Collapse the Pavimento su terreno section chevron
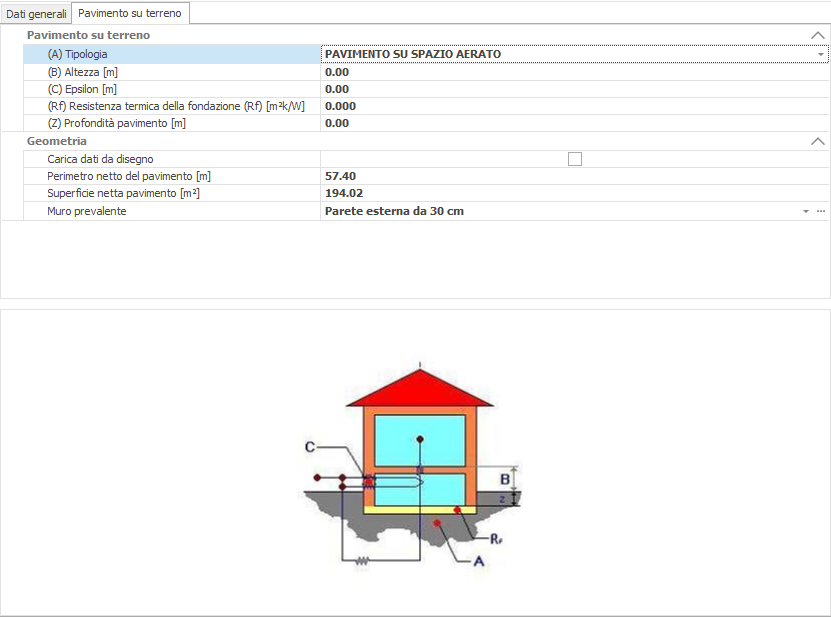 [817, 35]
